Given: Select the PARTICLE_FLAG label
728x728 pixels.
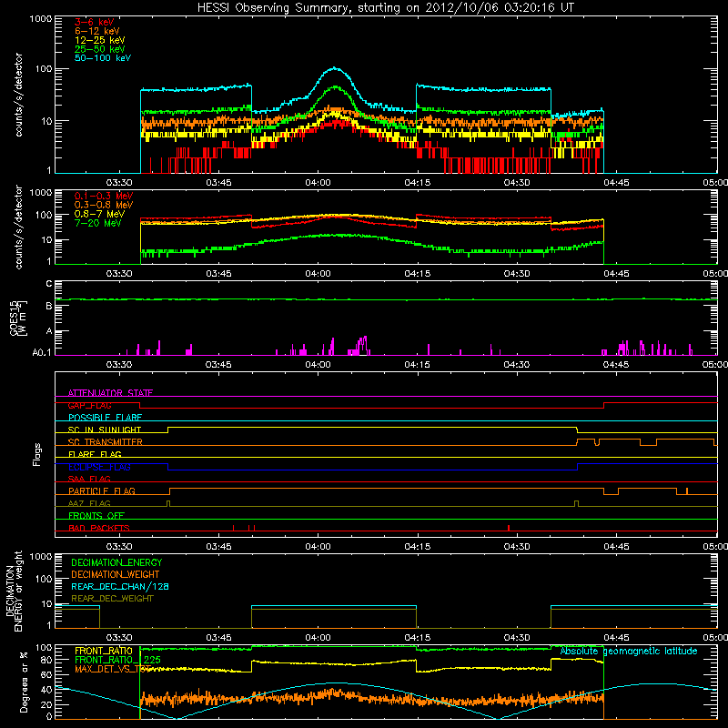Looking at the screenshot, I should [102, 491].
